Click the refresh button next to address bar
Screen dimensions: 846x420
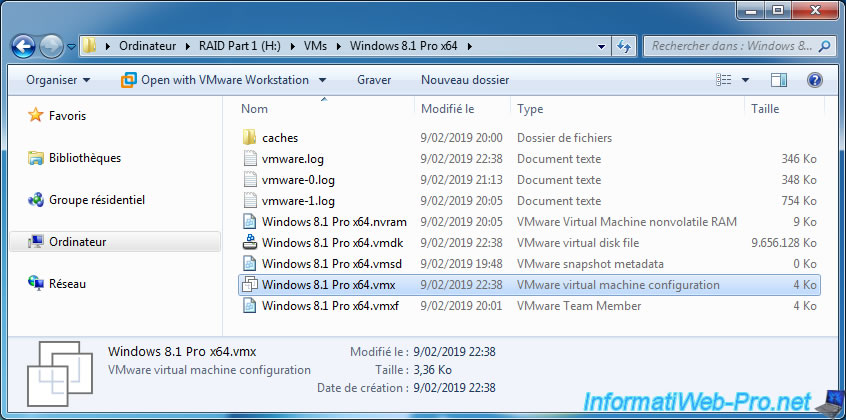tap(624, 46)
